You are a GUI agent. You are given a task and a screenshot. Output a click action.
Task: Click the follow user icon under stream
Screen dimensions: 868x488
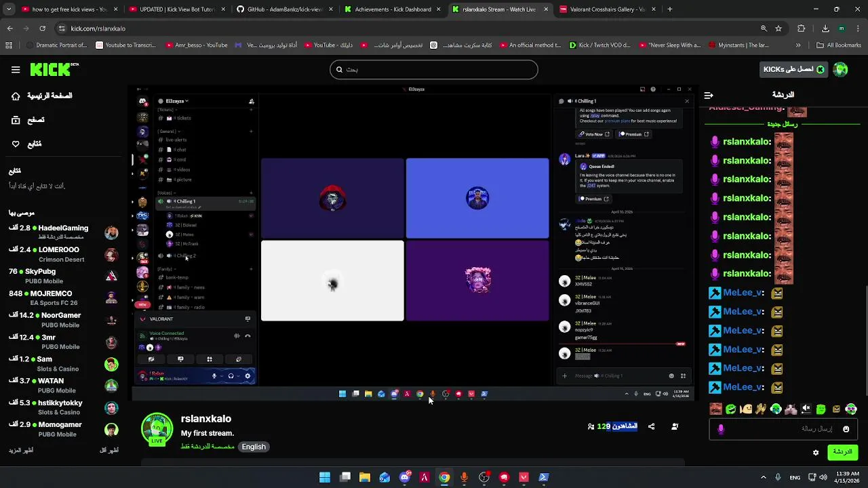click(675, 427)
